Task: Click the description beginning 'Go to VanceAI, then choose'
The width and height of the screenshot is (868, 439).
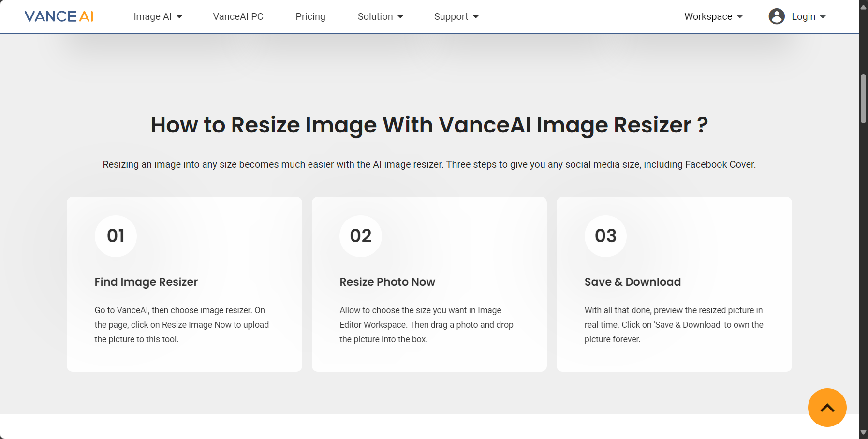Action: tap(182, 325)
